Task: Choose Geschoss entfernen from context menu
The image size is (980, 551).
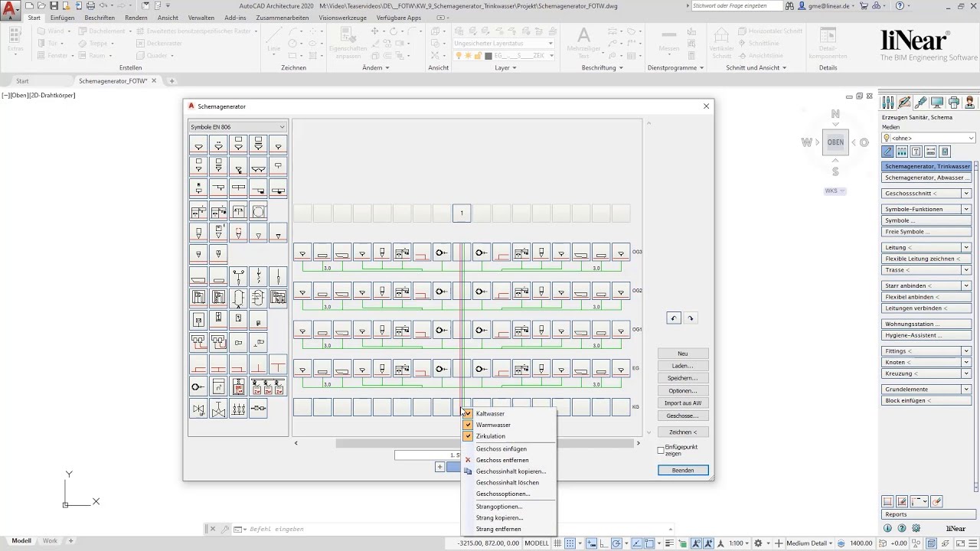Action: (x=501, y=460)
